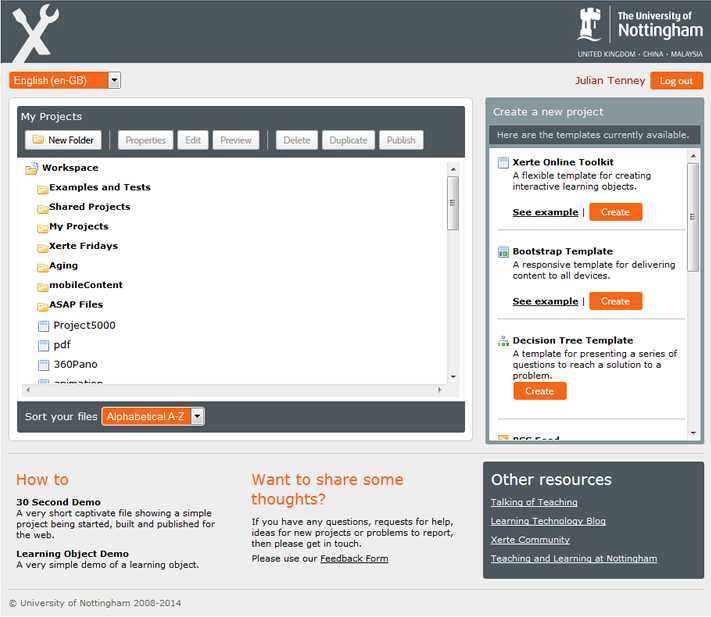The image size is (711, 617).
Task: Open the Learning Object Demo
Action: [73, 554]
